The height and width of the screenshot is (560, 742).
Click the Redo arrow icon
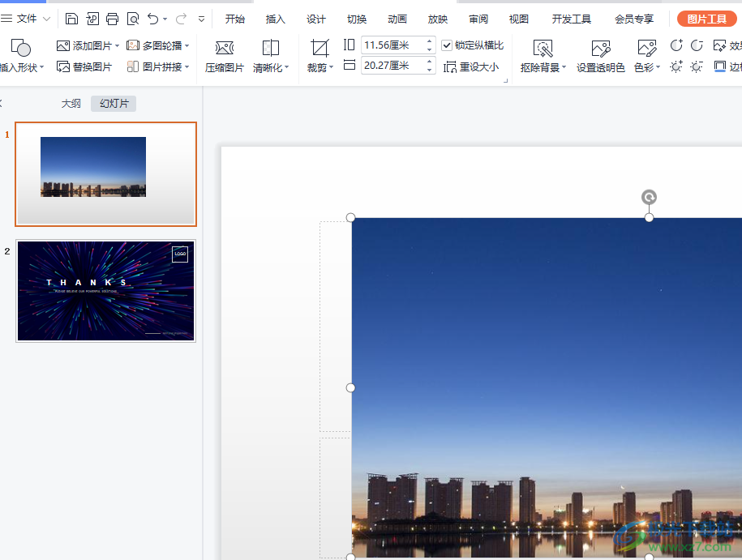click(x=181, y=19)
